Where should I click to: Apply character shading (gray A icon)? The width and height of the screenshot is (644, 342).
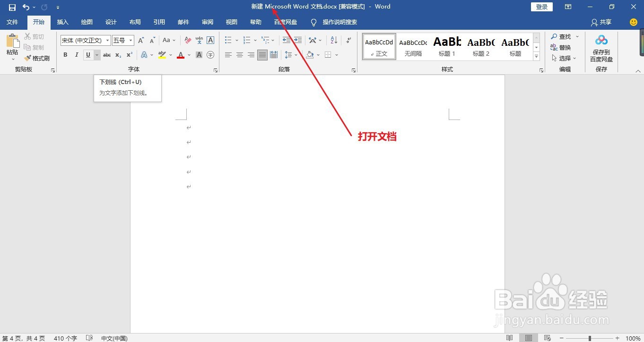point(199,55)
